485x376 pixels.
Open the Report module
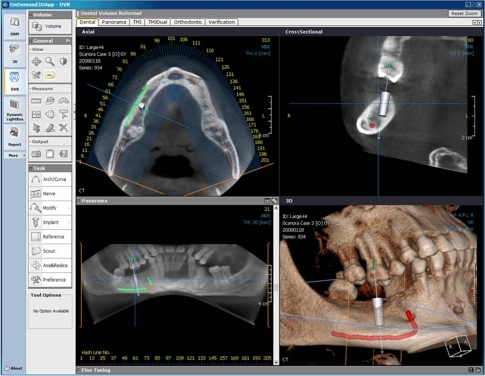click(x=14, y=137)
